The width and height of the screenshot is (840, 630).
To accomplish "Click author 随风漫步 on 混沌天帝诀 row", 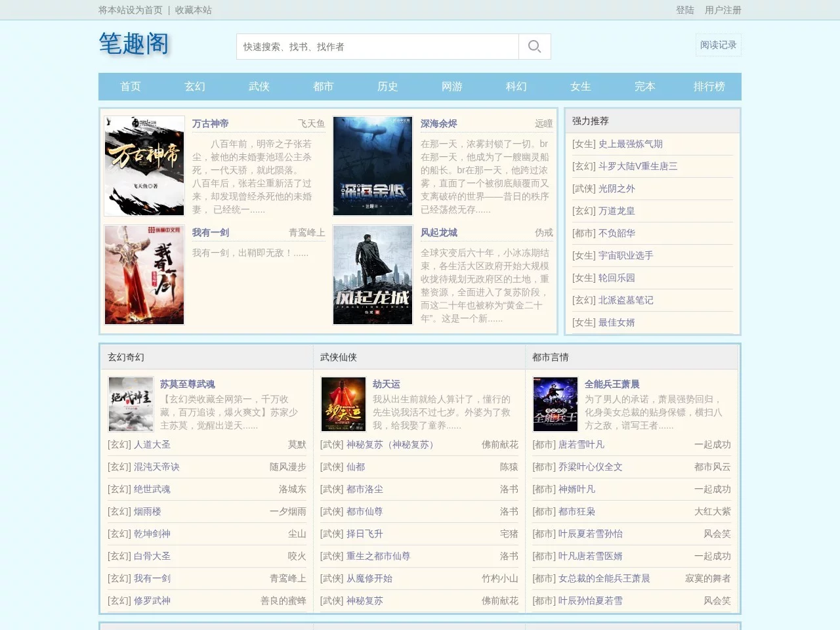I will coord(288,467).
